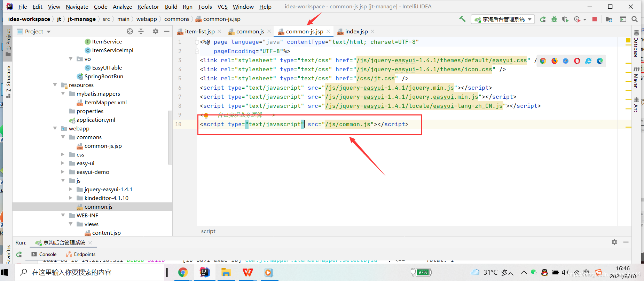The height and width of the screenshot is (281, 644).
Task: Open File Explorer from taskbar
Action: (x=226, y=272)
